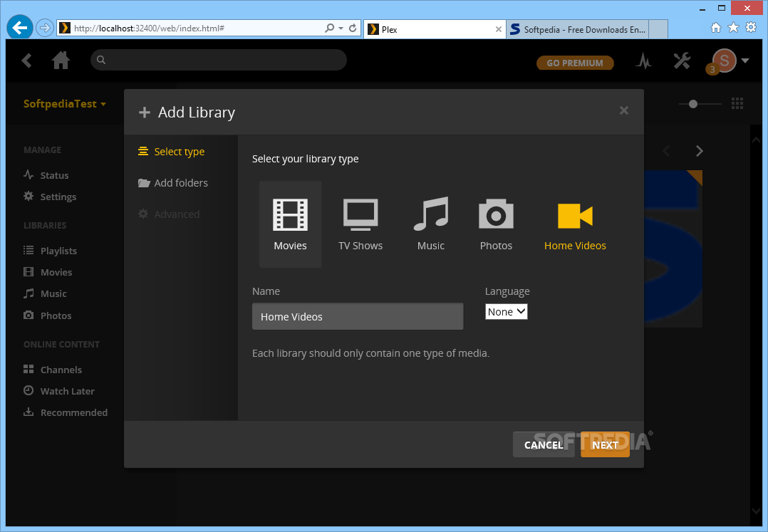Choose the TV Shows library type
This screenshot has width=768, height=532.
(360, 224)
